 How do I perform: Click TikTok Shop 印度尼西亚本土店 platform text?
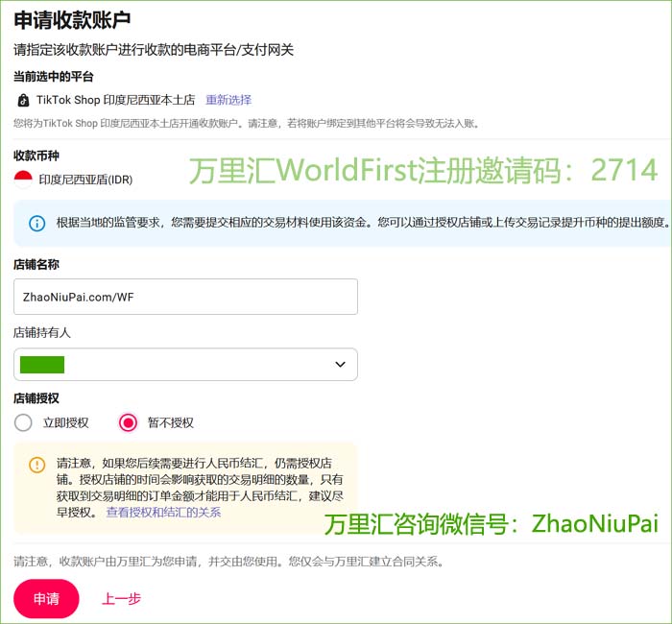pyautogui.click(x=115, y=100)
